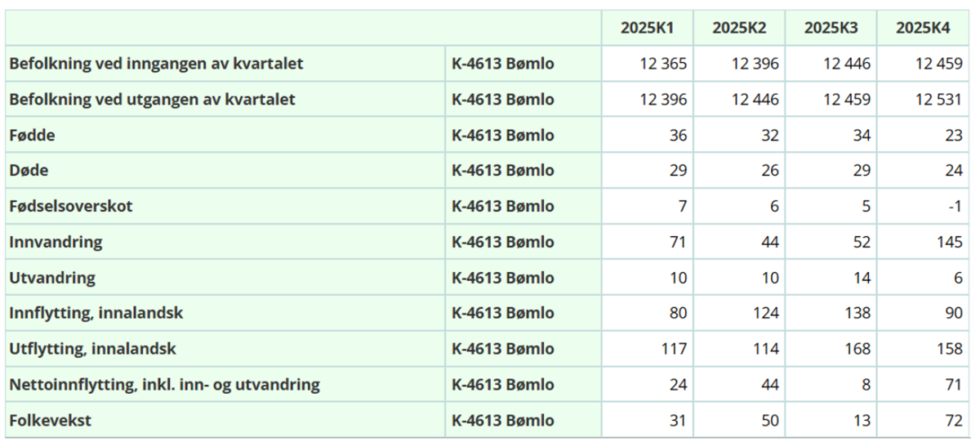Screen dimensions: 980x447
Task: Click the 2025K2 column header
Action: point(739,28)
